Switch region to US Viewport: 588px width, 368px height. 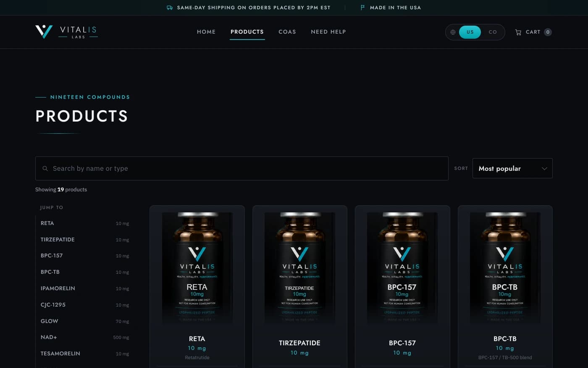coord(470,32)
